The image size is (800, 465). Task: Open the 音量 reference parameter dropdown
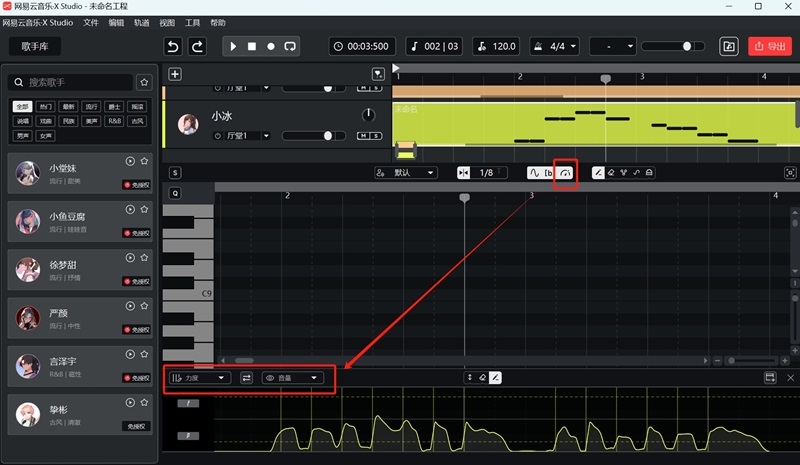292,378
